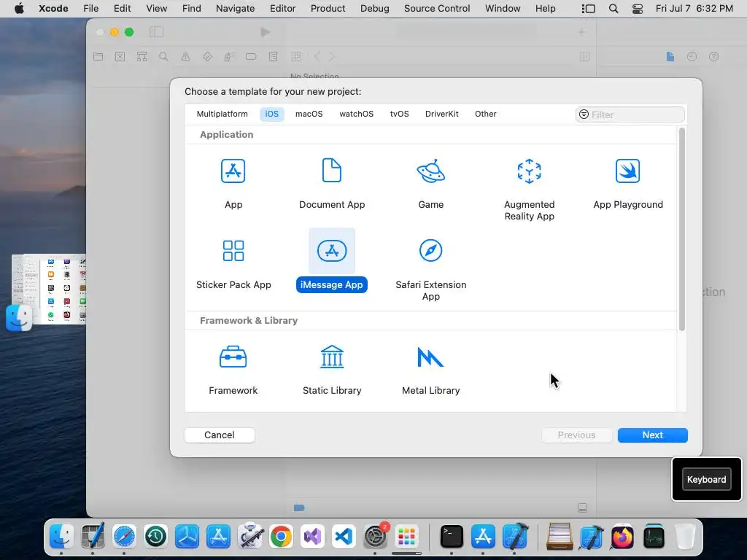Image resolution: width=747 pixels, height=560 pixels.
Task: Switch to the iOS platform tab
Action: [x=271, y=114]
